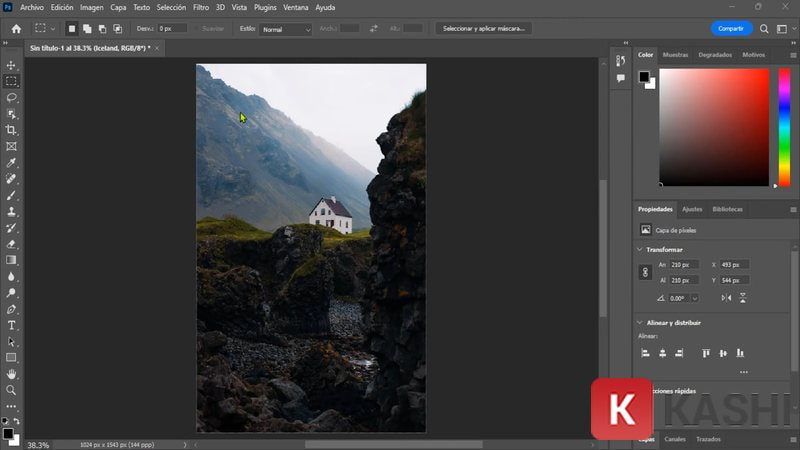Viewport: 800px width, 450px height.
Task: Align vertical centers in Alinear section
Action: 723,353
